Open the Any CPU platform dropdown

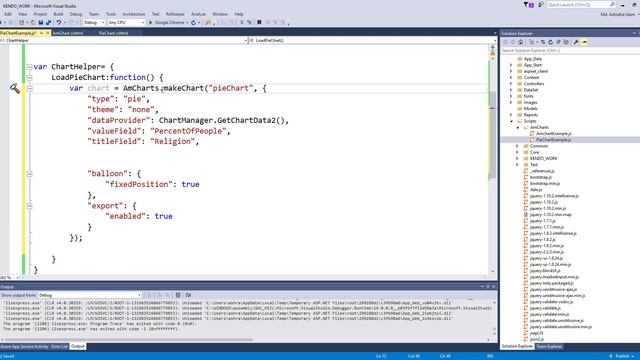pyautogui.click(x=126, y=22)
